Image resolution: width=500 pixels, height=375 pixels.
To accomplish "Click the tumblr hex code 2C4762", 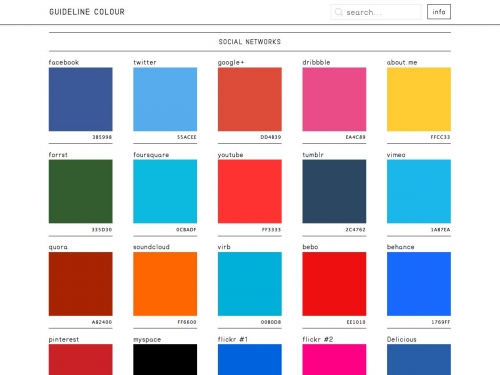I will point(355,230).
